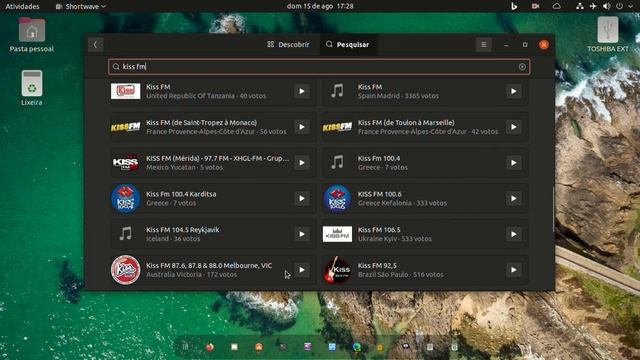Screen dimensions: 640x360
Task: Click the airplane mode status icon
Action: tap(593, 6)
